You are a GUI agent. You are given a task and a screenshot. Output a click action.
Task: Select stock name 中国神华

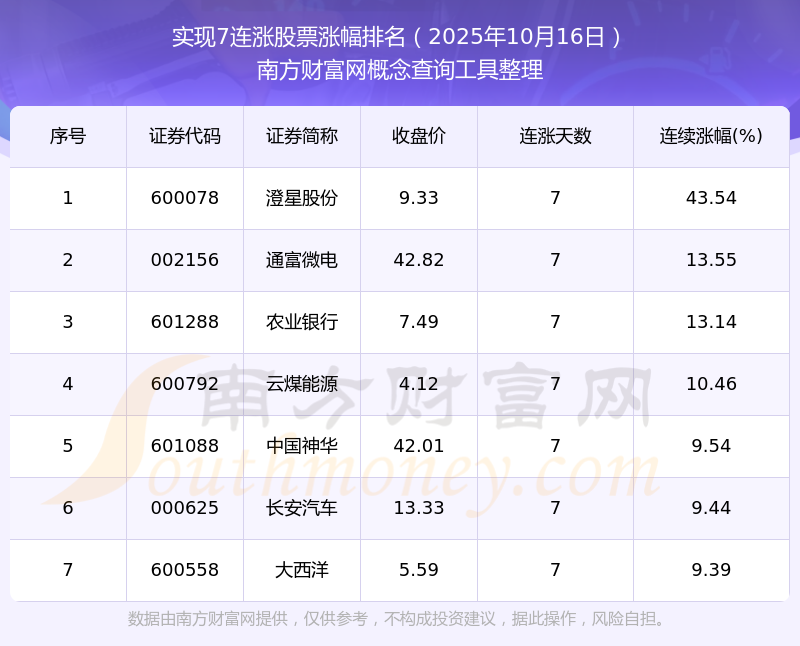(x=302, y=446)
